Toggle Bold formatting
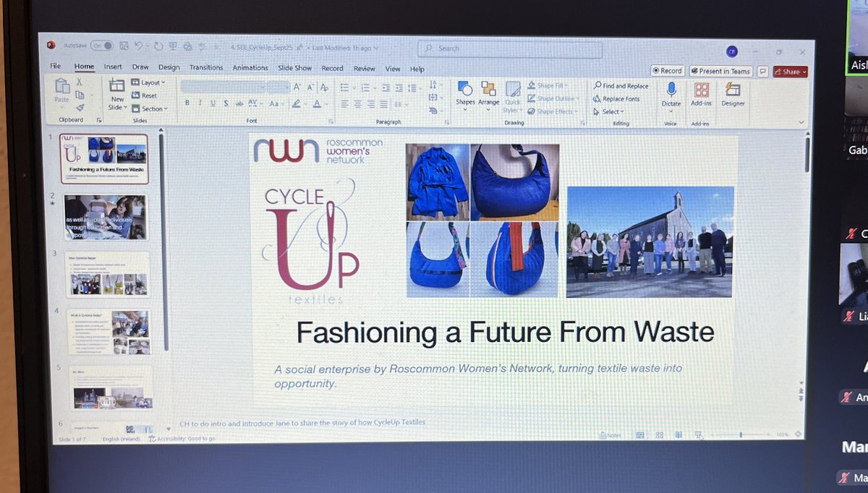Screen dimensions: 868x493 187,103
